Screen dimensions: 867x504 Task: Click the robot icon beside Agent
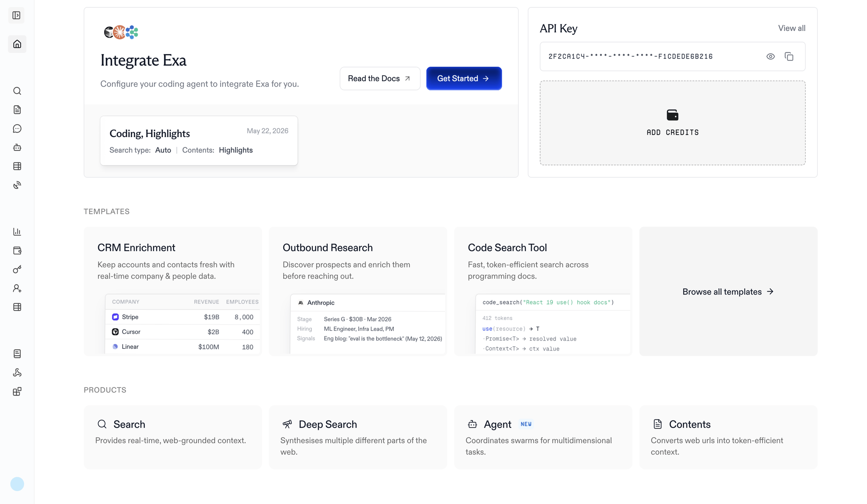click(x=472, y=424)
